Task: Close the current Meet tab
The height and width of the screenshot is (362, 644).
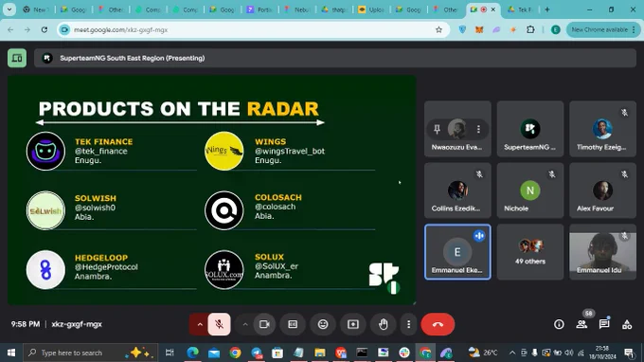Action: click(493, 9)
